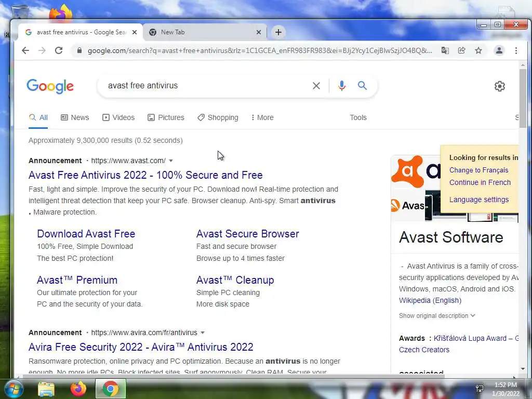Click the padlock site info icon

click(79, 50)
